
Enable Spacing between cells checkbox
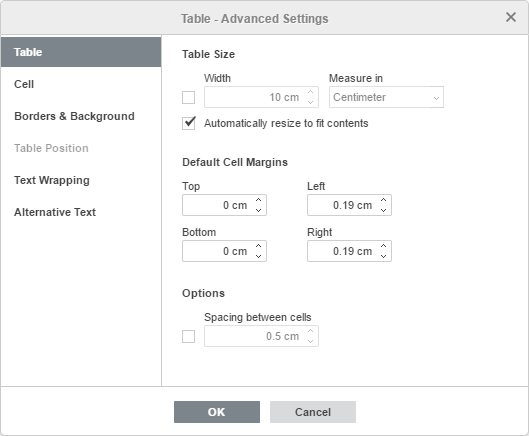(188, 336)
